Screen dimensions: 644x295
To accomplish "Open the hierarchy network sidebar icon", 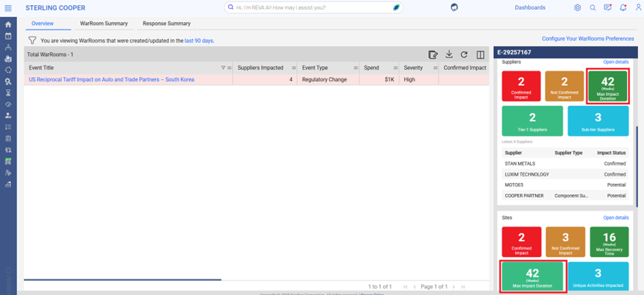I will pyautogui.click(x=8, y=47).
